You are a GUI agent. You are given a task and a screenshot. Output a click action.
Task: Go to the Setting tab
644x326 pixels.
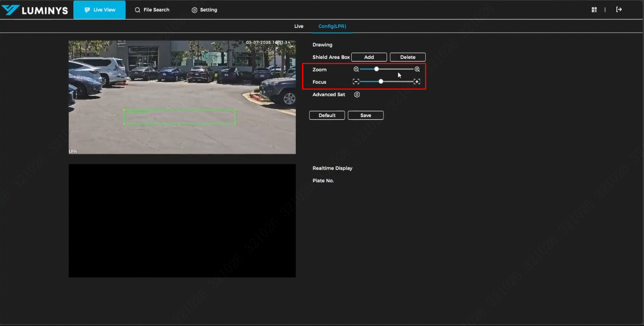point(205,10)
